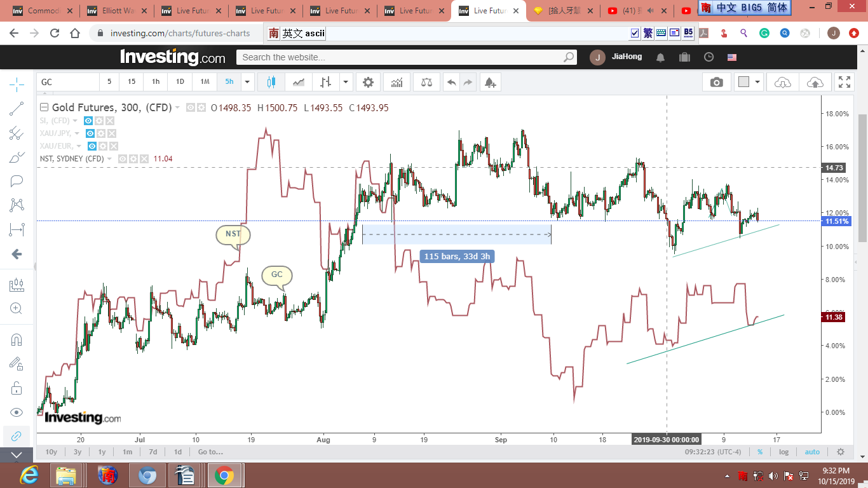
Task: Toggle percentage scale mode
Action: point(760,452)
